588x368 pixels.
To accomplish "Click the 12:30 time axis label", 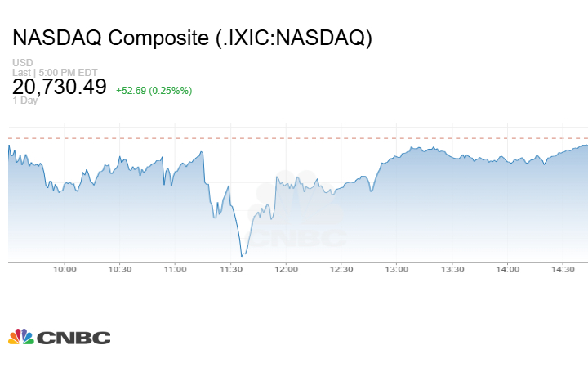I will [x=341, y=268].
